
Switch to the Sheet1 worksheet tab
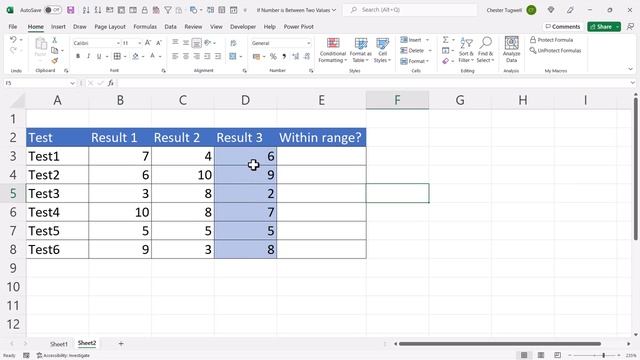59,344
